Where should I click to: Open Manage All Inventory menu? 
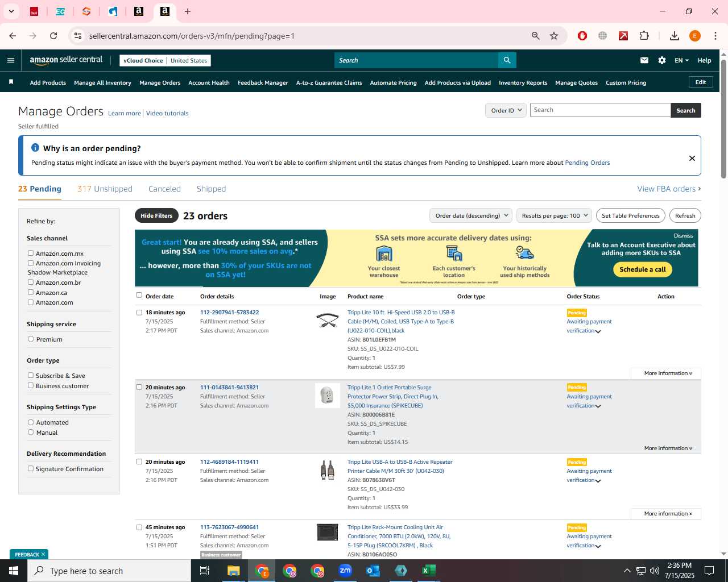coord(102,82)
